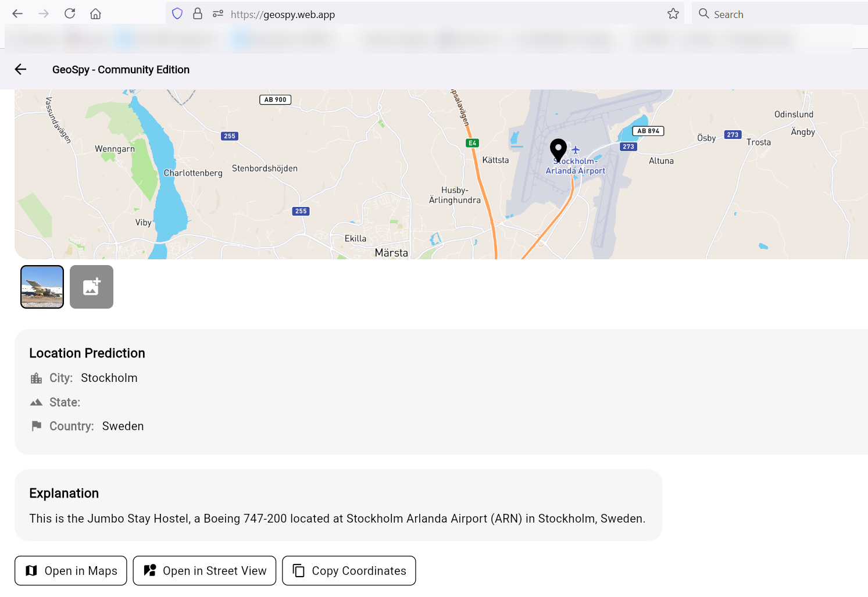The height and width of the screenshot is (597, 868).
Task: Add a new image with the plus tile
Action: pyautogui.click(x=91, y=287)
